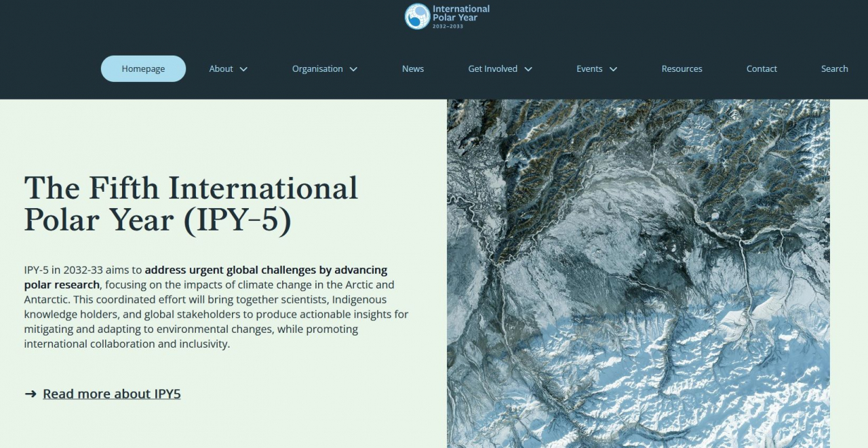Viewport: 868px width, 448px height.
Task: Expand the chevron next to Organisation
Action: [353, 69]
